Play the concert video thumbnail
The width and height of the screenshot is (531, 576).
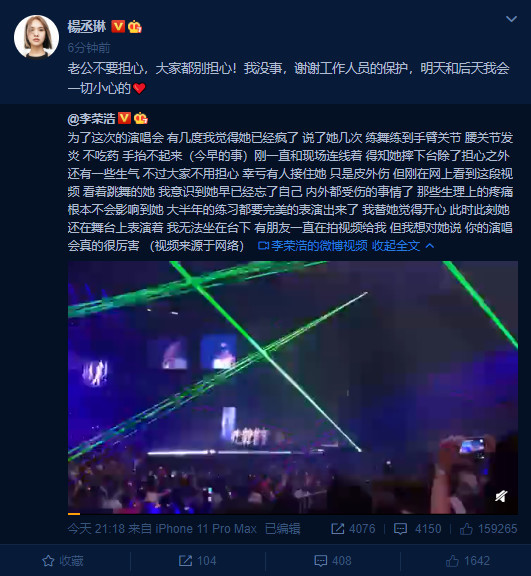click(x=293, y=387)
